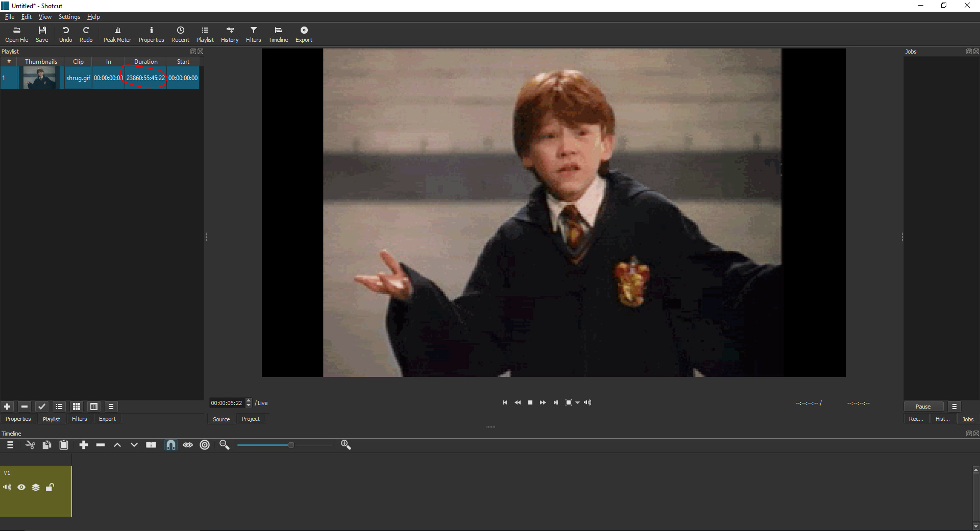Open the Edit menu
Image resolution: width=980 pixels, height=531 pixels.
coord(27,17)
